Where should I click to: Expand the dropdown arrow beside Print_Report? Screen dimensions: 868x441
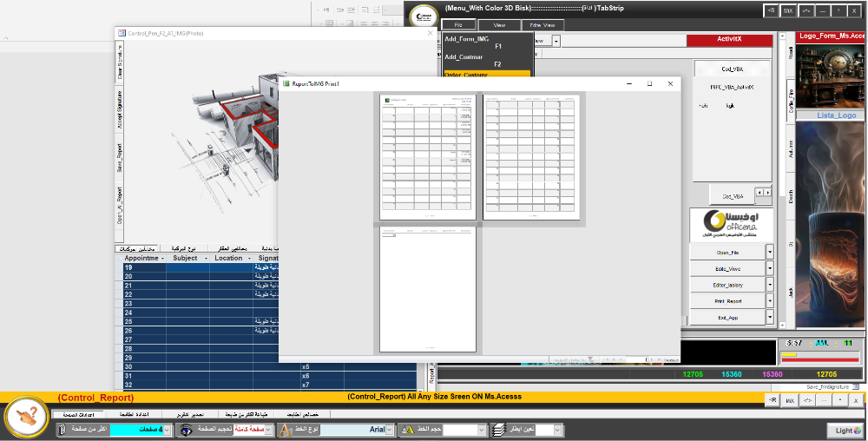769,301
